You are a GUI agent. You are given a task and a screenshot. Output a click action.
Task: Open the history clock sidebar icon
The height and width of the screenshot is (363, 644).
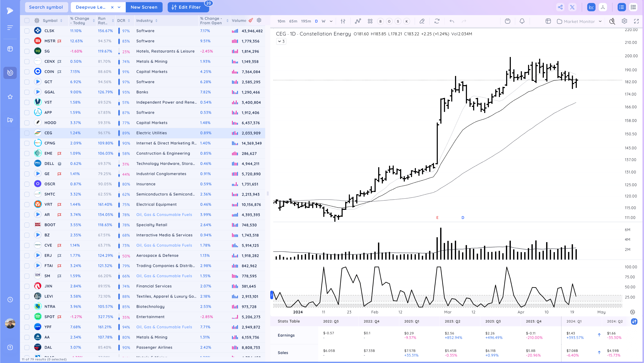[10, 300]
